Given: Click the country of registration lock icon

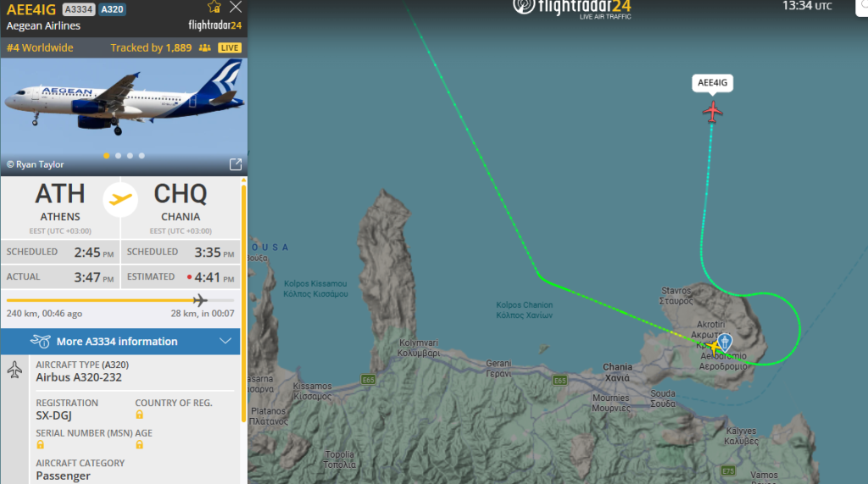Looking at the screenshot, I should (140, 414).
